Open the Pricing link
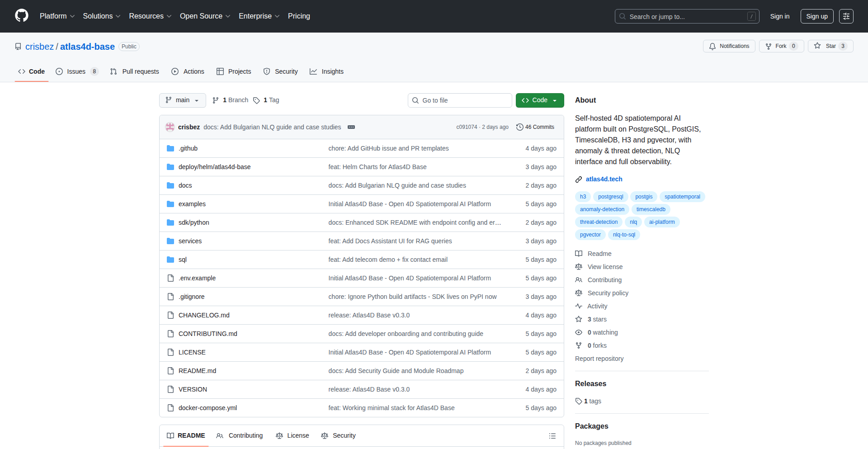This screenshot has height=449, width=868. click(299, 16)
